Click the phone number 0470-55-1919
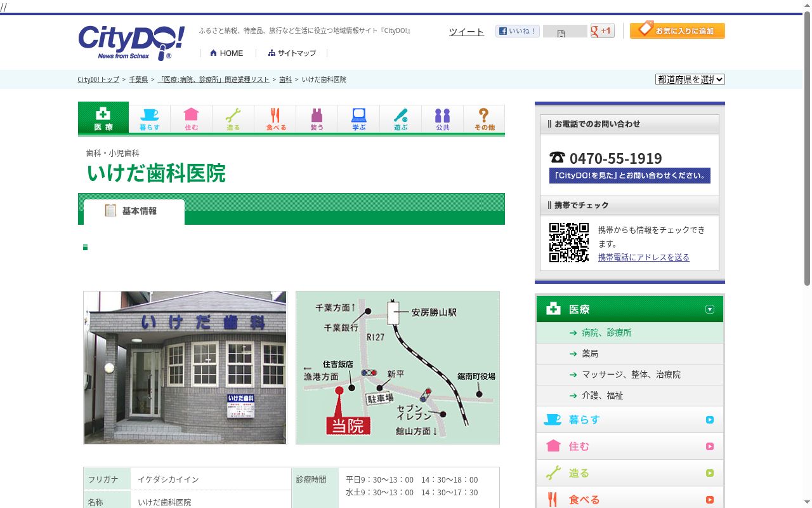 [x=615, y=158]
